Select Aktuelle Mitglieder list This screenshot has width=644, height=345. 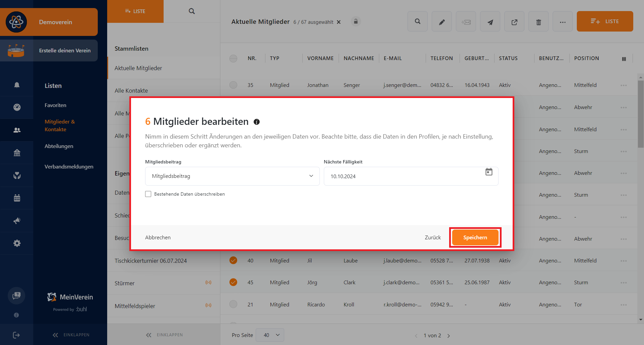[x=164, y=68]
